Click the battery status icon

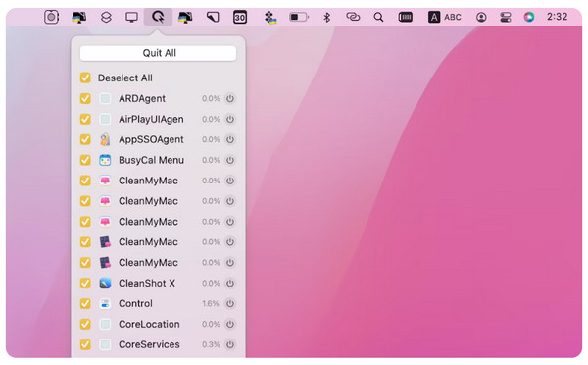pos(299,17)
